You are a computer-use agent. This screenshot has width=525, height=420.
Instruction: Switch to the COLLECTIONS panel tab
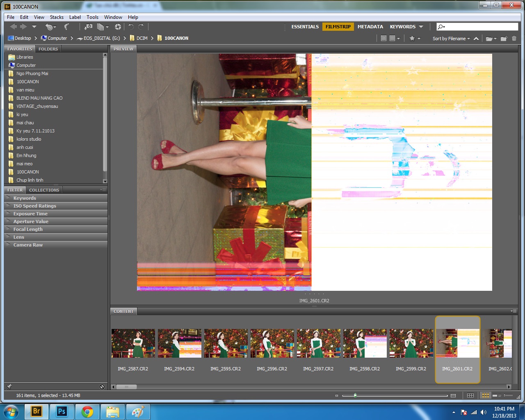[x=44, y=190]
